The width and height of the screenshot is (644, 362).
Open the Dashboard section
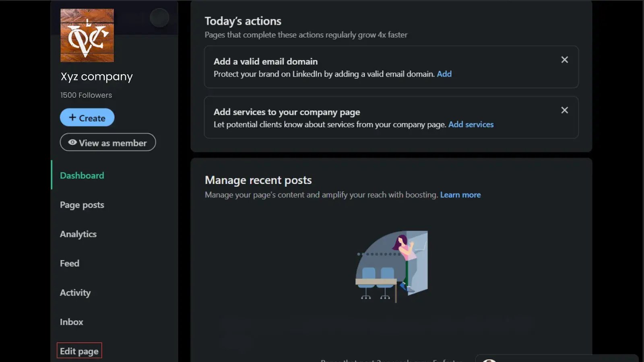coord(82,175)
